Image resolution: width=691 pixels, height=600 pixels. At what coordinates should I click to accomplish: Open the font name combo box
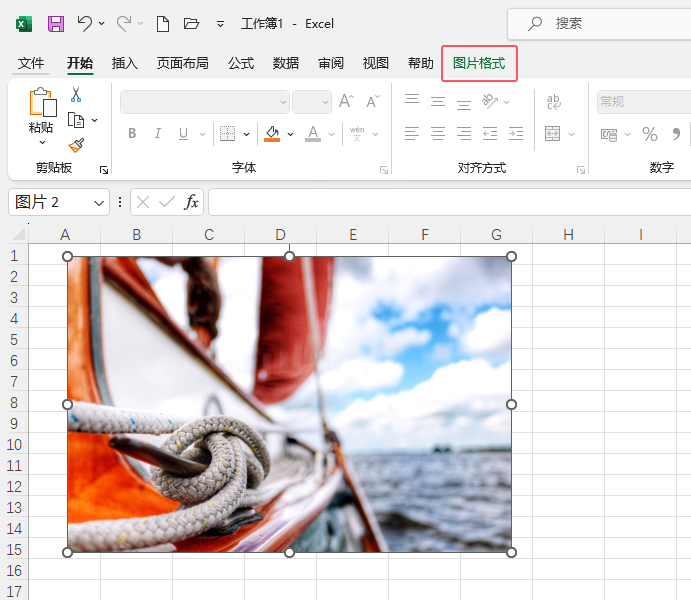pos(205,102)
